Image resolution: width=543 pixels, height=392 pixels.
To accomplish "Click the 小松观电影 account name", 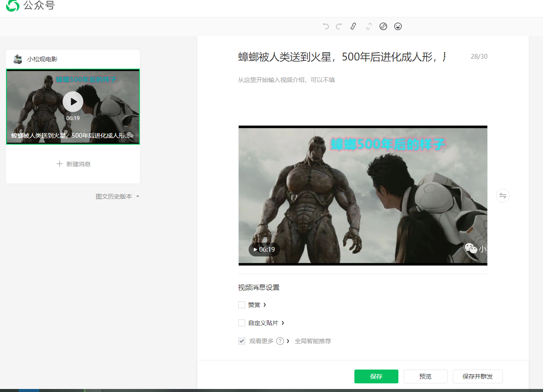I will click(x=42, y=59).
